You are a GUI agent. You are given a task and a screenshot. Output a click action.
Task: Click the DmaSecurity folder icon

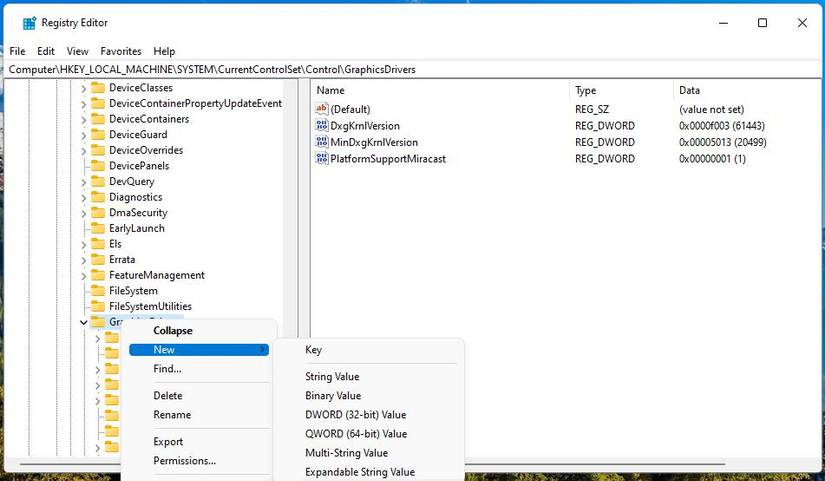pos(98,212)
